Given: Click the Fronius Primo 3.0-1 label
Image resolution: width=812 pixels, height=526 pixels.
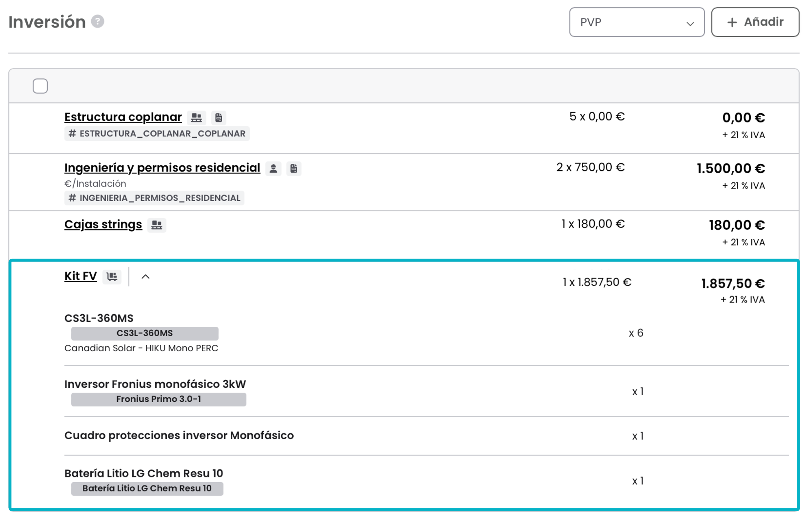Looking at the screenshot, I should 159,399.
